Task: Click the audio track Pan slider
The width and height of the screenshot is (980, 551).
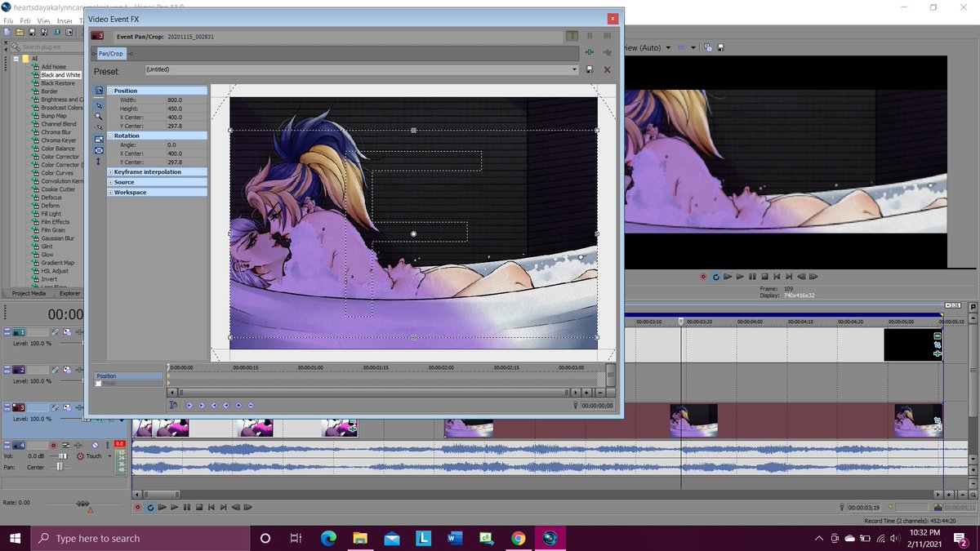Action: [59, 467]
